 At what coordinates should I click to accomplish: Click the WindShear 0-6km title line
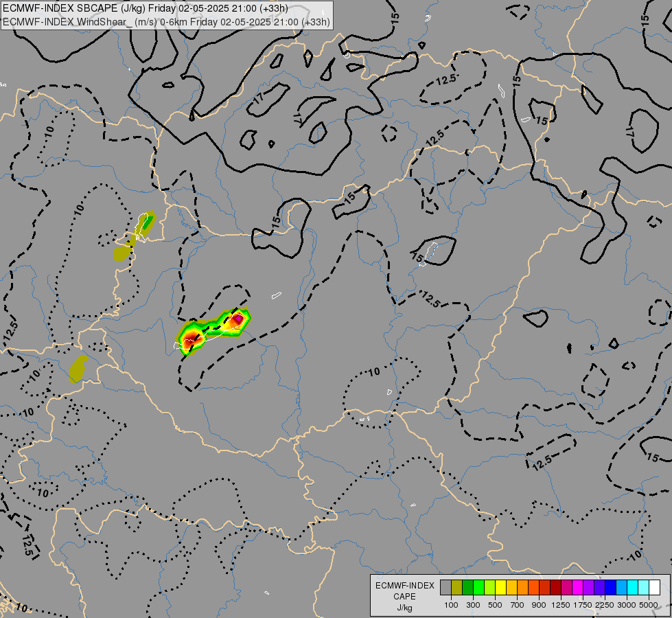(x=166, y=21)
